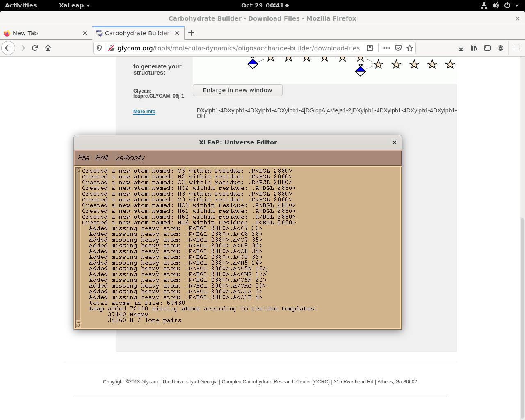Follow the More Info link
The width and height of the screenshot is (525, 420).
[x=144, y=112]
